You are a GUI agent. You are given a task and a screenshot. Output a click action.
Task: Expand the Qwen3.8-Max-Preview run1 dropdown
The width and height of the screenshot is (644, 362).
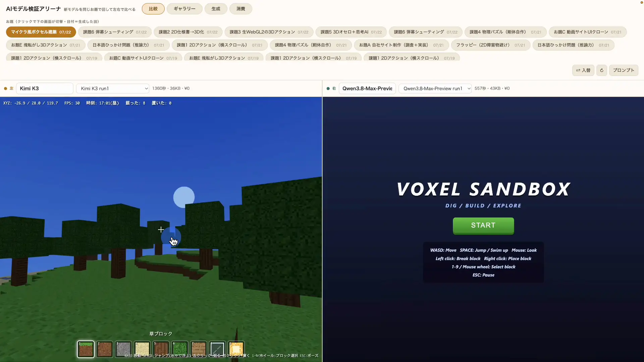click(435, 88)
